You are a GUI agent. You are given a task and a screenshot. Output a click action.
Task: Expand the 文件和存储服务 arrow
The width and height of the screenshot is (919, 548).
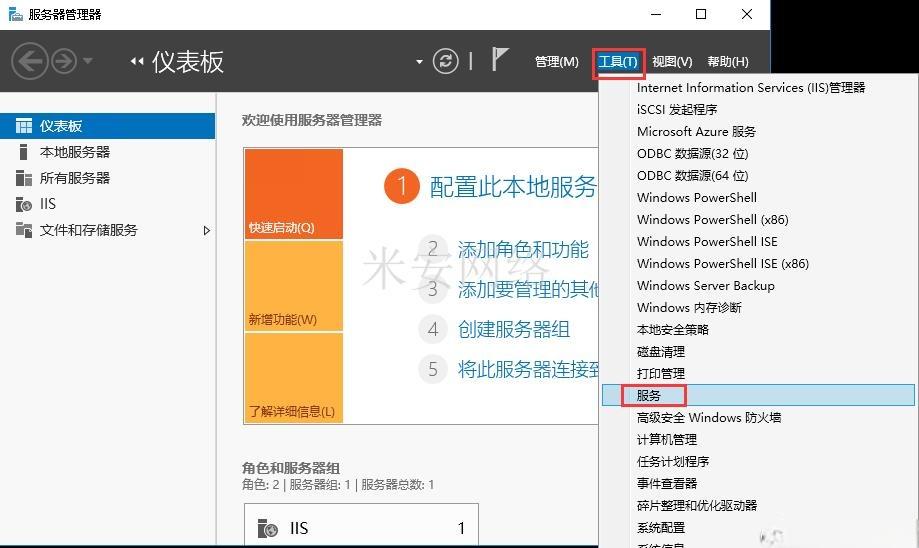tap(206, 230)
